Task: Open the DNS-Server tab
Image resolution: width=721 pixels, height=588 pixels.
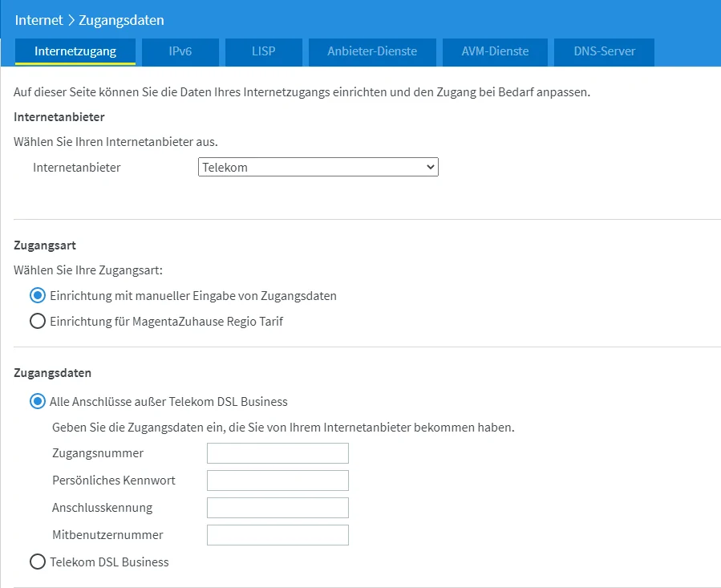Action: (604, 51)
